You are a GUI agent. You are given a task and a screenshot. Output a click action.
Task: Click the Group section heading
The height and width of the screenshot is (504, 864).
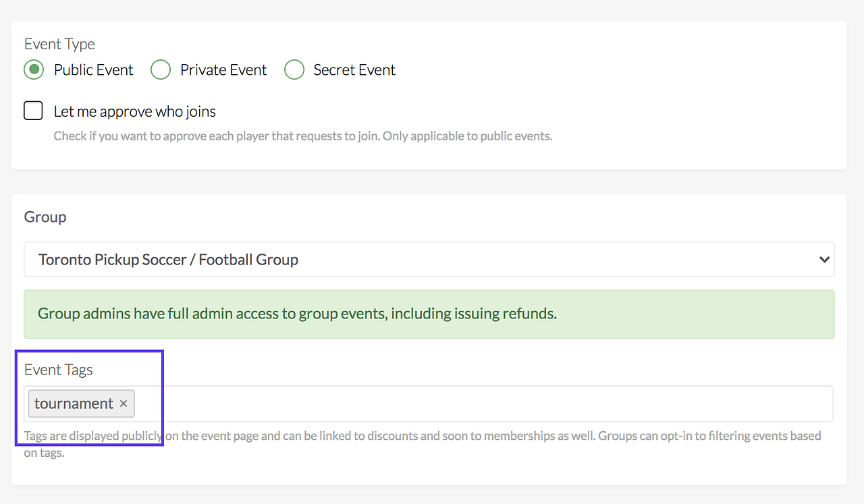[45, 217]
